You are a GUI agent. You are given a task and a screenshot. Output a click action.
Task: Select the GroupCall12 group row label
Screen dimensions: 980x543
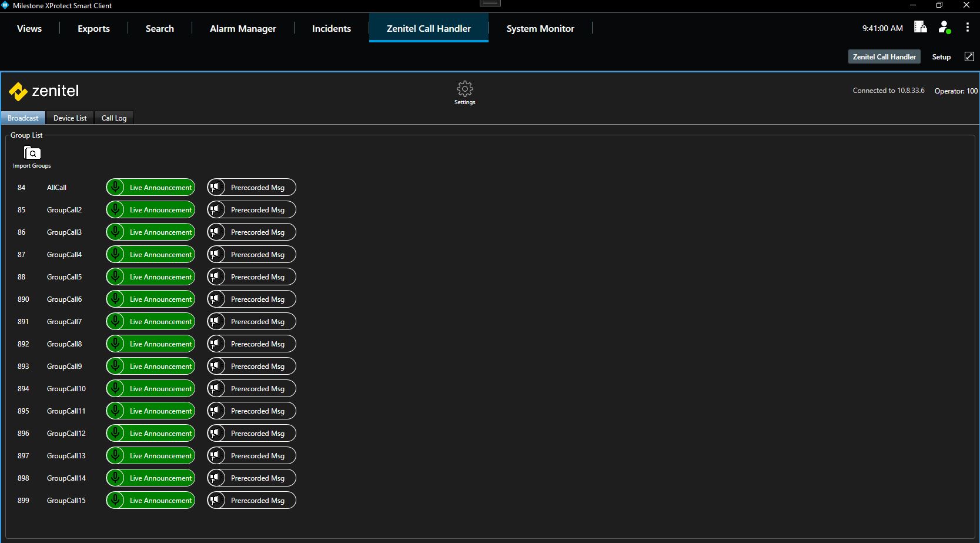(x=66, y=434)
